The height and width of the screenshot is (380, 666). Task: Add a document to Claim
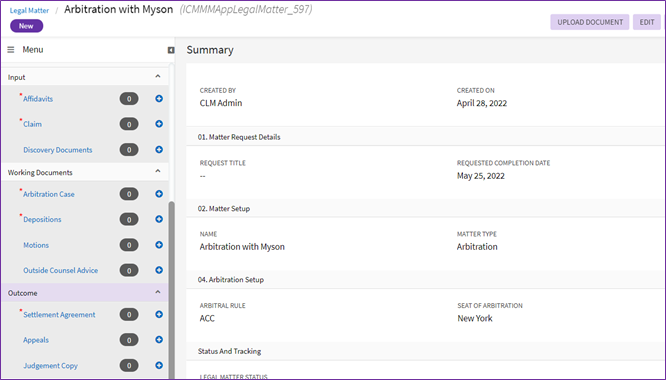tap(159, 124)
